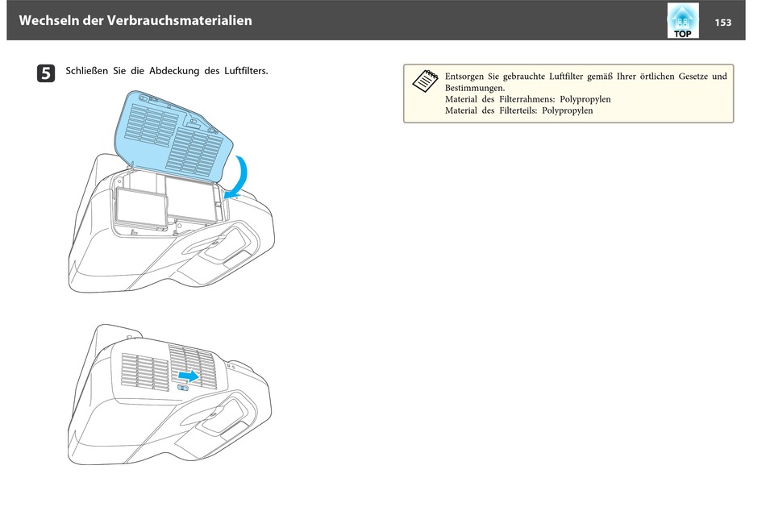
Task: Select the header title Wechseln der Verbrauchsmaterialien
Action: 135,20
